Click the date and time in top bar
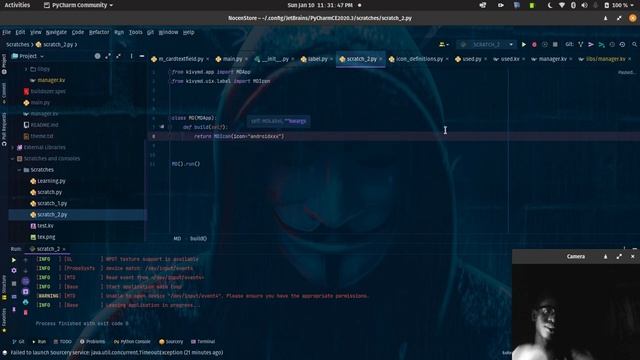The height and width of the screenshot is (360, 640). 320,5
